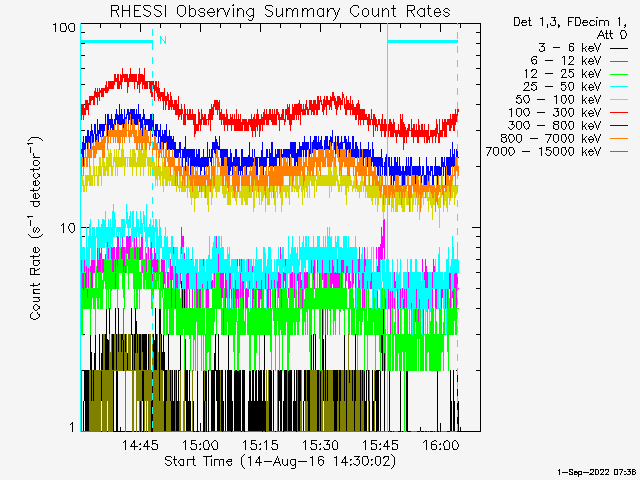
Task: Select the 7000 - 15000 keV legend label
Action: tap(543, 152)
